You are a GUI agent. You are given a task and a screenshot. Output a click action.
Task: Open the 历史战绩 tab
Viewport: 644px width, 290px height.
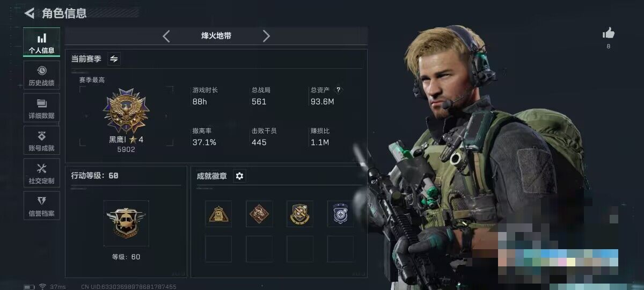pyautogui.click(x=41, y=75)
